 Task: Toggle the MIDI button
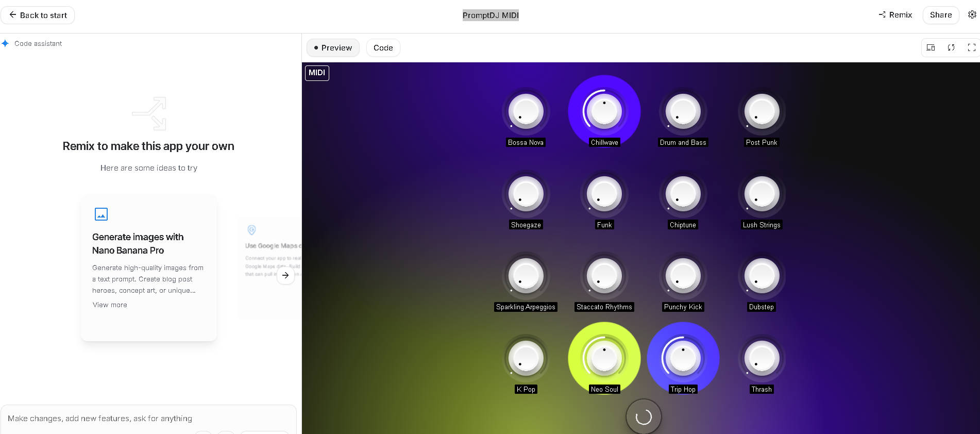pyautogui.click(x=317, y=73)
